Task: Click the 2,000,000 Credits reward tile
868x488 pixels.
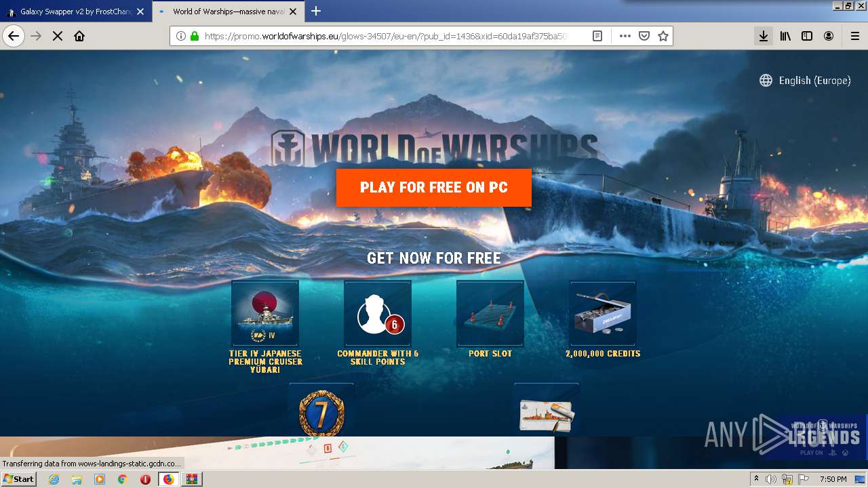Action: coord(603,314)
